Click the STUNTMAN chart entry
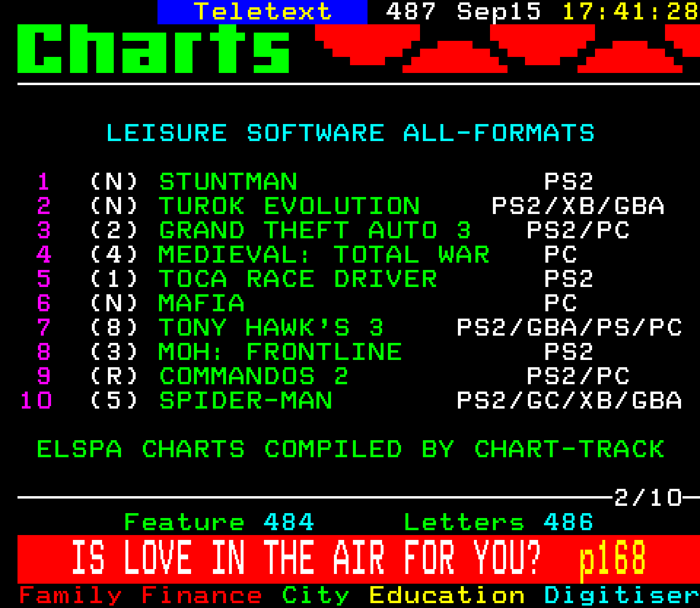This screenshot has width=700, height=608. point(228,182)
